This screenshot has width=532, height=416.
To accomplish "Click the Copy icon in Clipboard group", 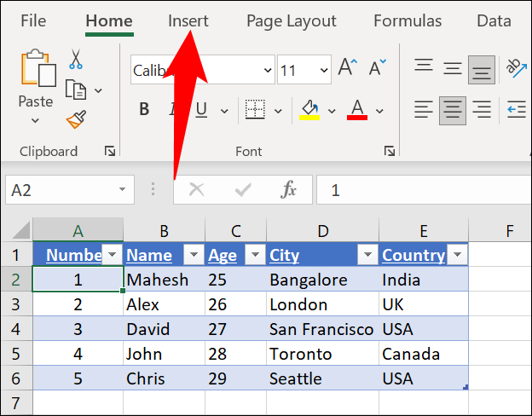I will 76,89.
